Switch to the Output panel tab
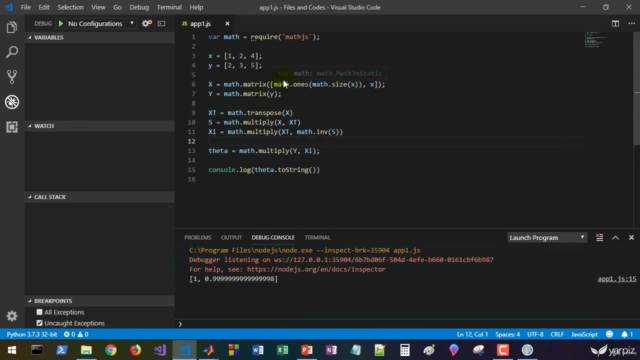 click(x=231, y=238)
